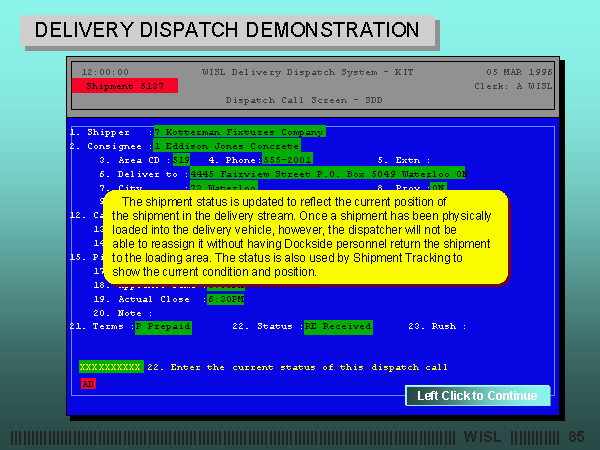Click the Extn field label
The image size is (600, 450).
tap(404, 159)
